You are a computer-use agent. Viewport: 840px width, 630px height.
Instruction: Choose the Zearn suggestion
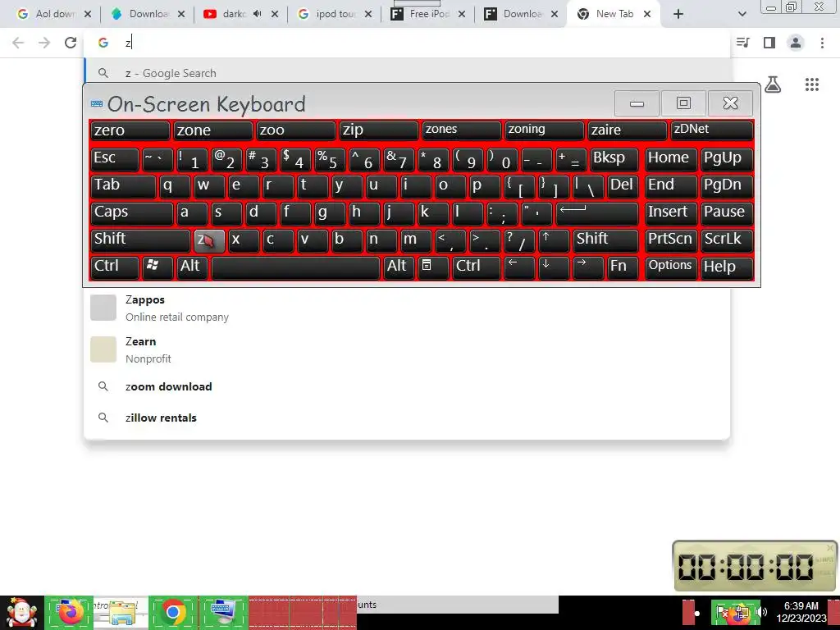pyautogui.click(x=407, y=349)
